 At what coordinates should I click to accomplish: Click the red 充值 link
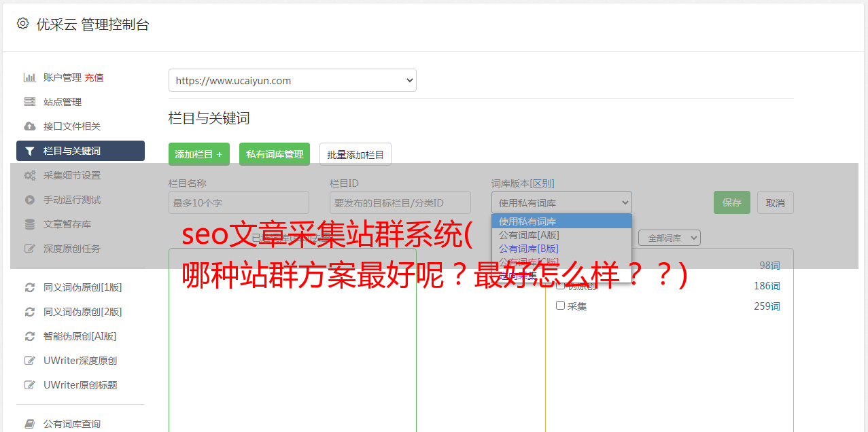94,77
